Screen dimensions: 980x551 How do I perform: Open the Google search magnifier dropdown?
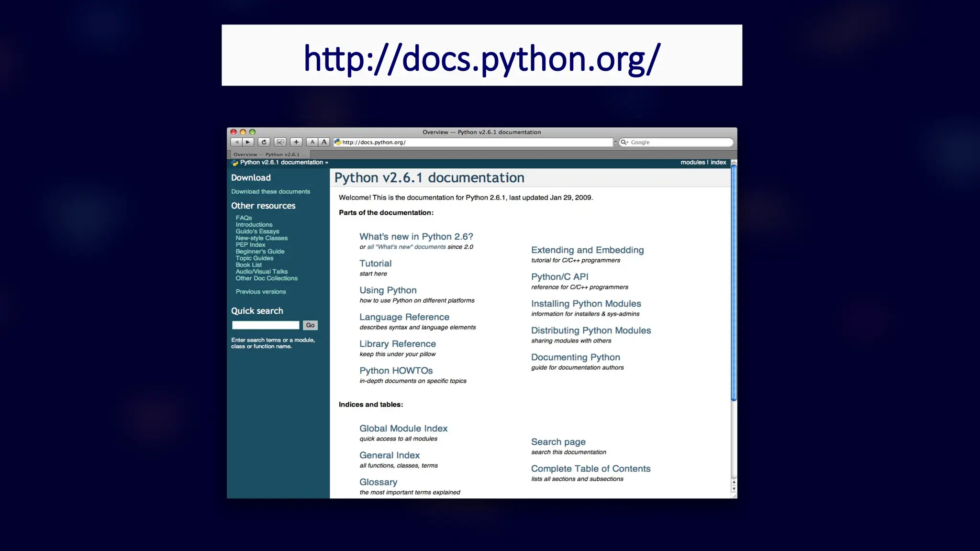pyautogui.click(x=624, y=142)
